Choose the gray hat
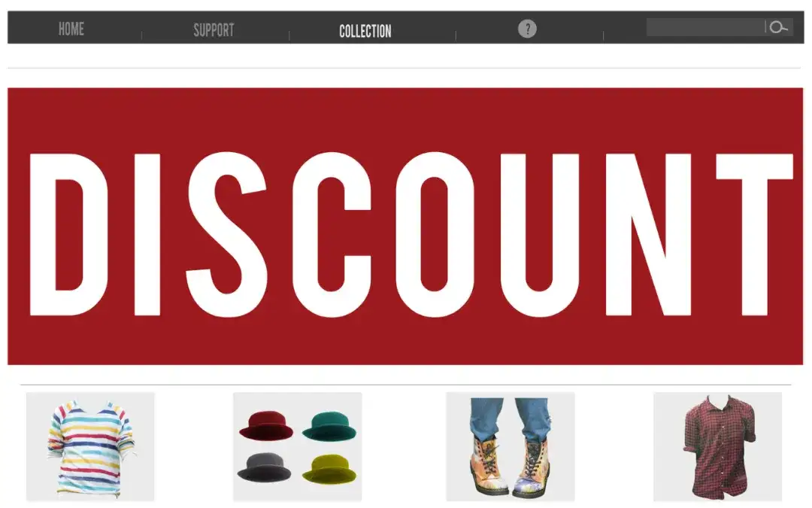 point(265,467)
